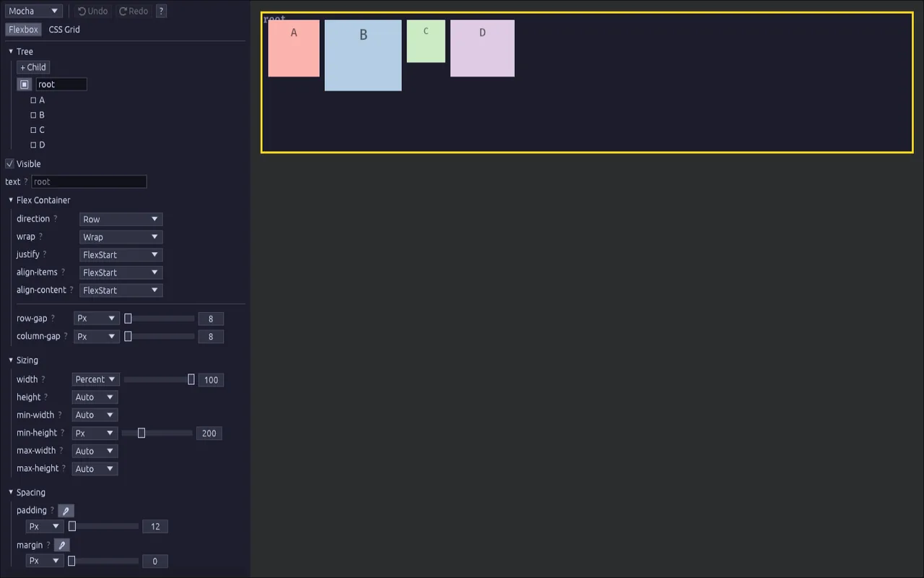This screenshot has width=924, height=578.
Task: Collapse the Spacing section
Action: click(x=11, y=492)
